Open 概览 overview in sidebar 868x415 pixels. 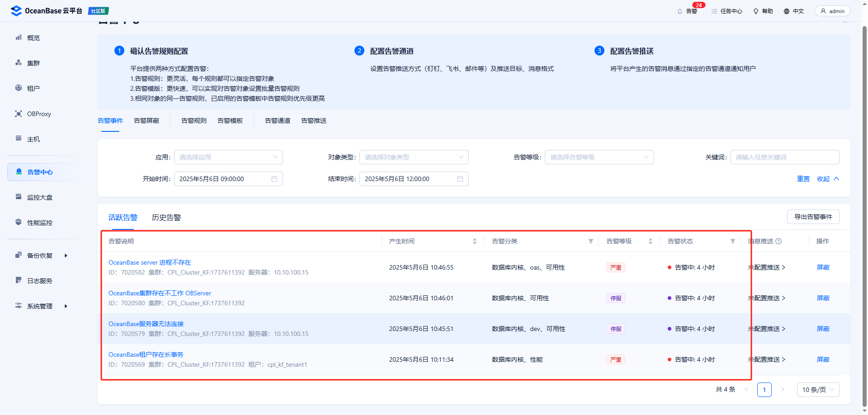point(33,38)
